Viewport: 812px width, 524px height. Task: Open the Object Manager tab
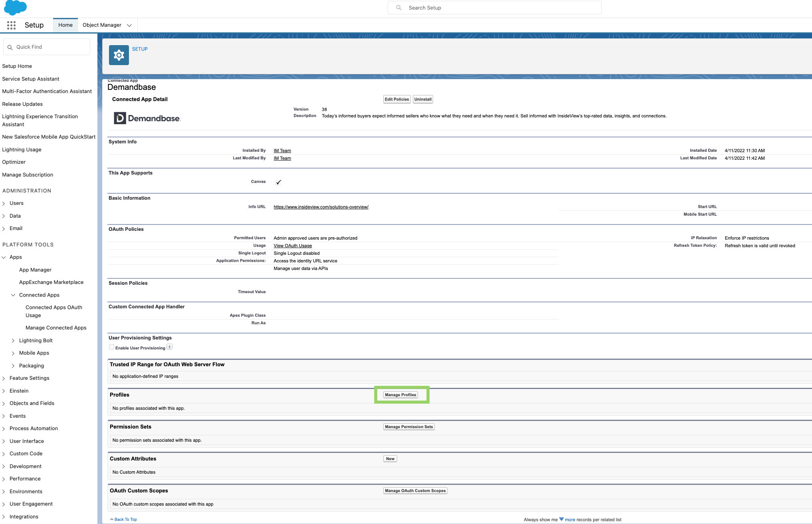point(102,25)
